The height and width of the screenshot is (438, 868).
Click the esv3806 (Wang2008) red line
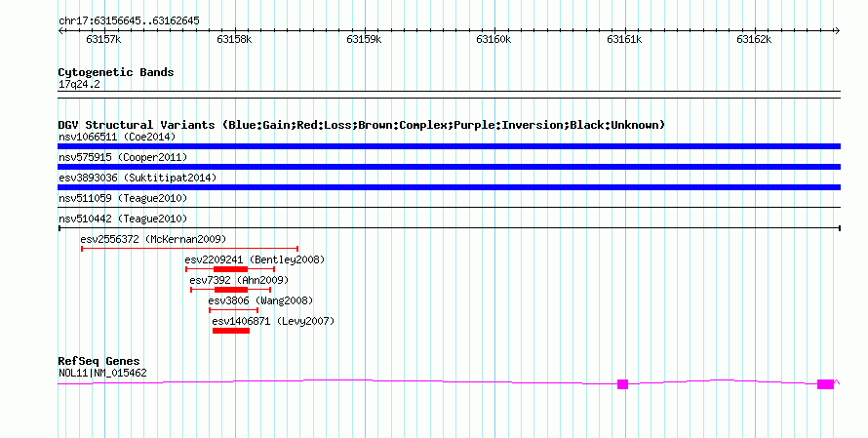click(234, 310)
